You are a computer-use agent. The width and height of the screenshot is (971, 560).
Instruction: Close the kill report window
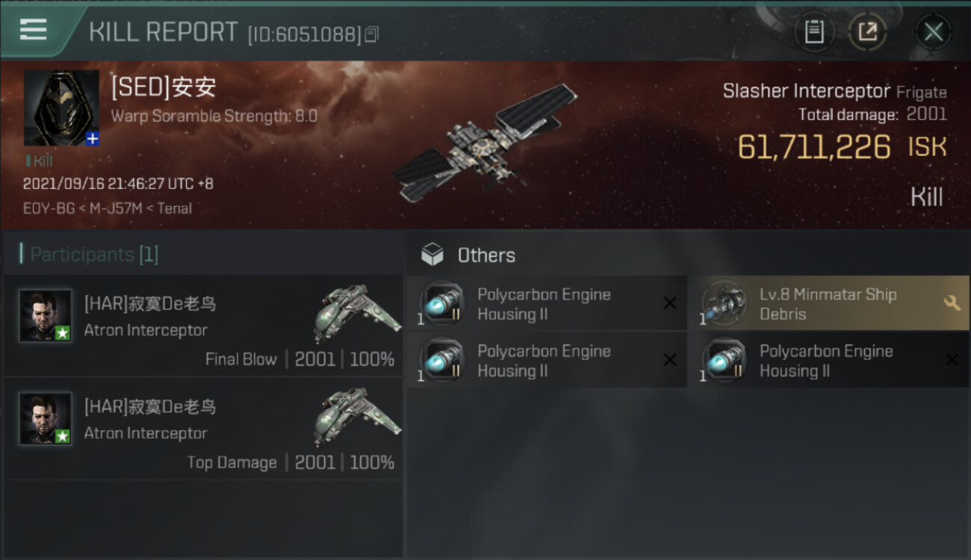[x=933, y=32]
